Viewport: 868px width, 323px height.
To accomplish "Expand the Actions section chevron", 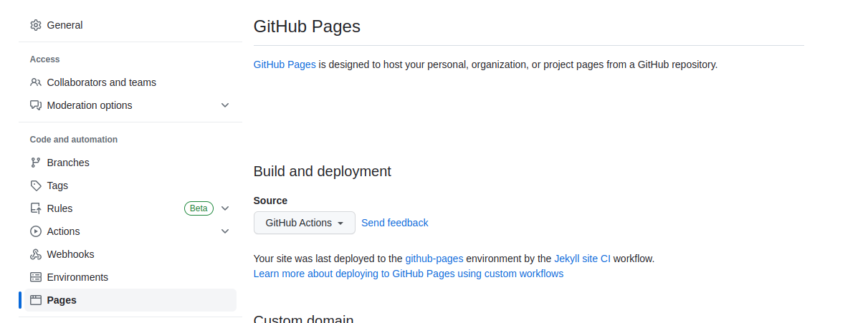I will pyautogui.click(x=225, y=231).
